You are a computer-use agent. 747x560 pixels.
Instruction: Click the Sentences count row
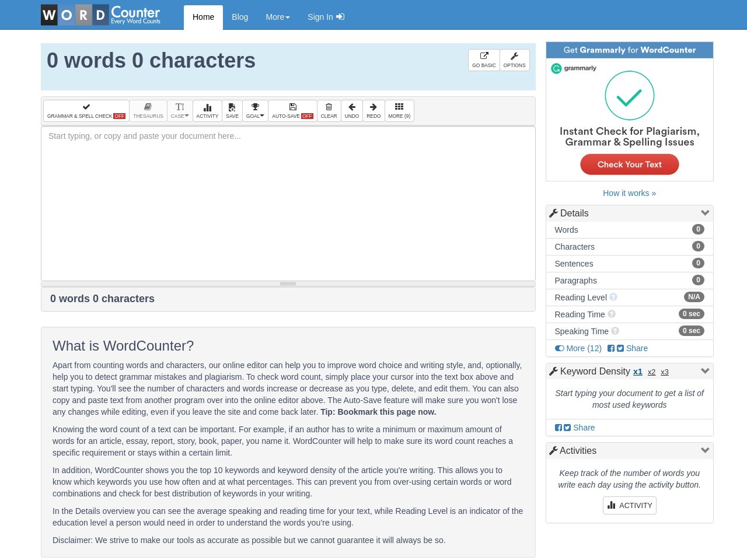(x=629, y=264)
